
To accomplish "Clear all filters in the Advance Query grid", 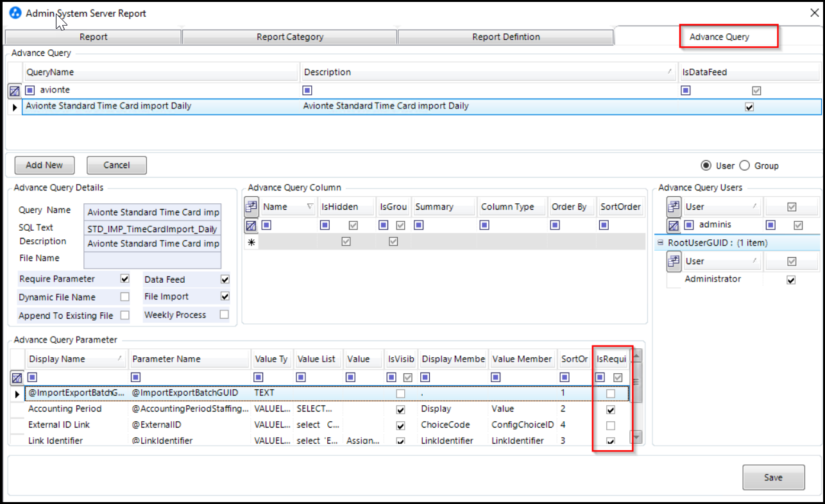I will [x=15, y=91].
